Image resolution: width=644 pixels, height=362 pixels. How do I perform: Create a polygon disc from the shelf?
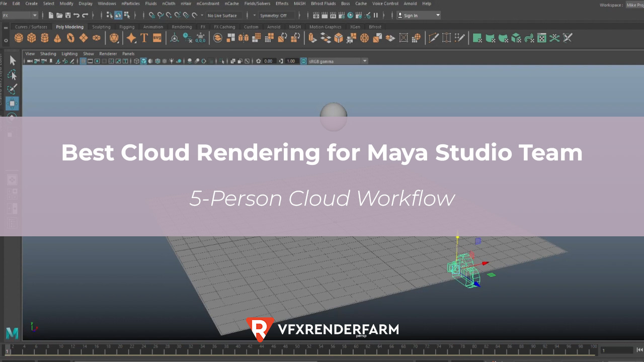pyautogui.click(x=97, y=38)
